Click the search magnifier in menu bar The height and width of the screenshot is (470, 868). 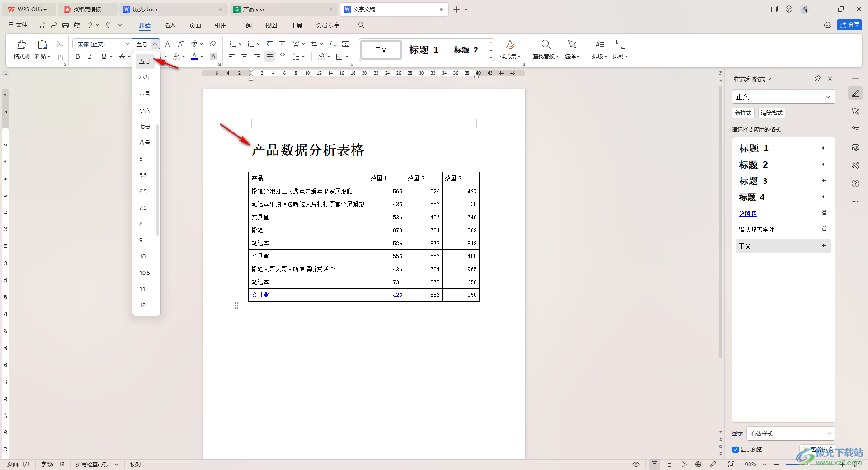[361, 25]
